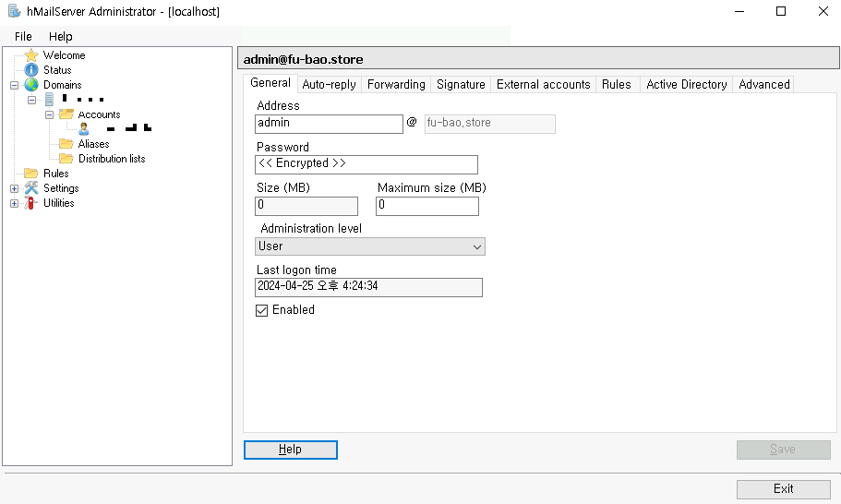Click the Aliases folder icon

click(x=66, y=144)
